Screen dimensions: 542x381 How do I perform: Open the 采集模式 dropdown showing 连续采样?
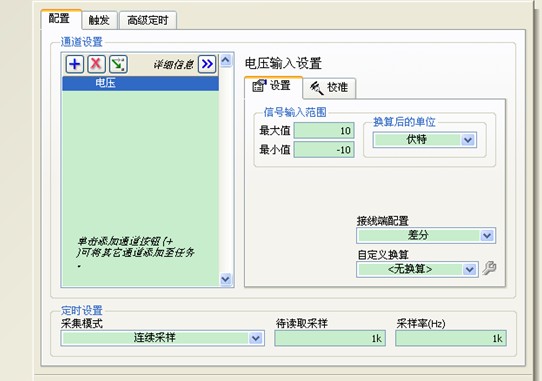tap(162, 338)
